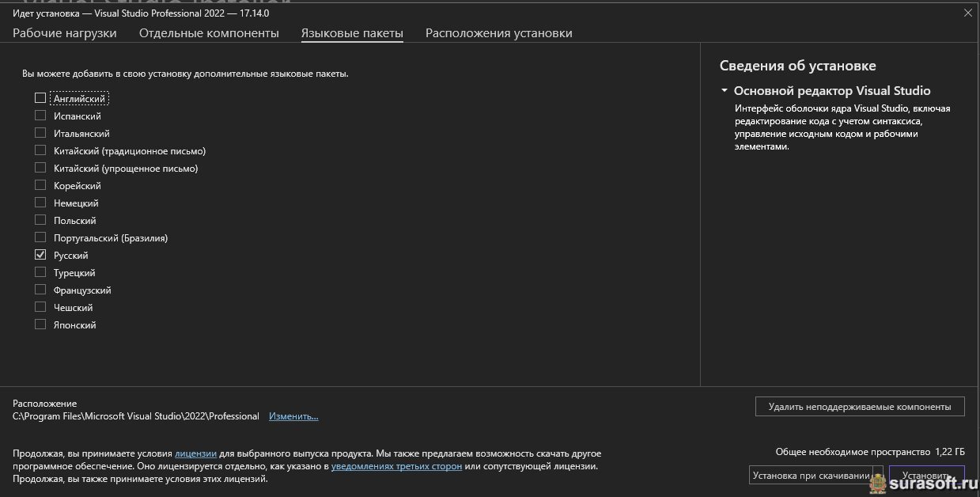Enable the Французский language pack
980x497 pixels.
40,290
